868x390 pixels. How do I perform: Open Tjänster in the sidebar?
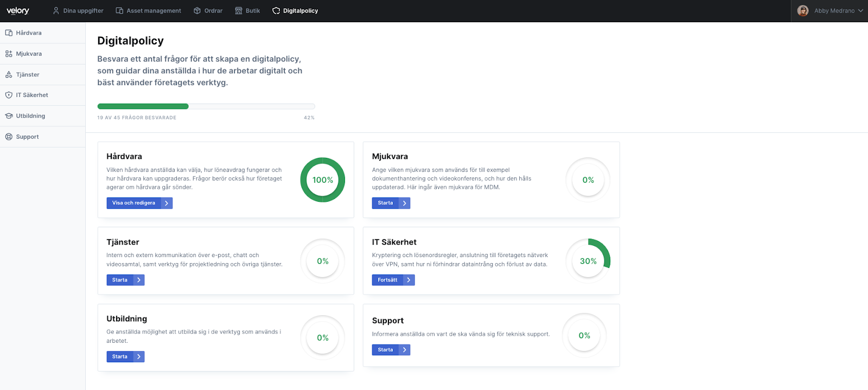(x=42, y=75)
